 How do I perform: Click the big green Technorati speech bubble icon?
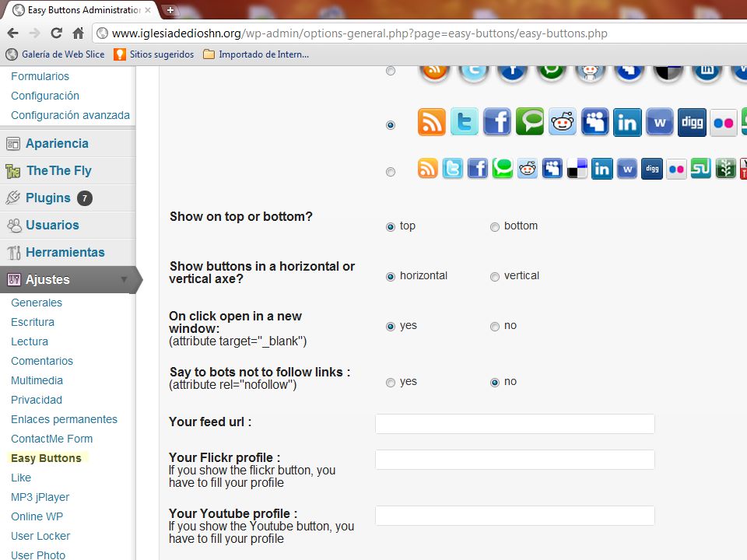point(529,122)
